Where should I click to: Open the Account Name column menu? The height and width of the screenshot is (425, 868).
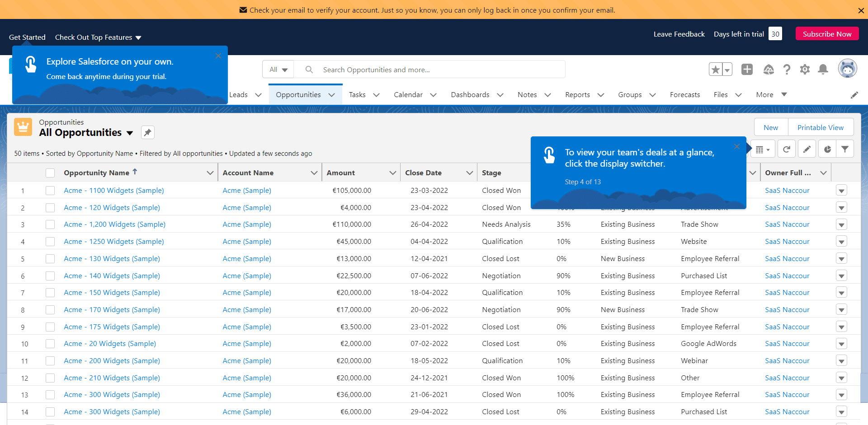click(x=314, y=173)
